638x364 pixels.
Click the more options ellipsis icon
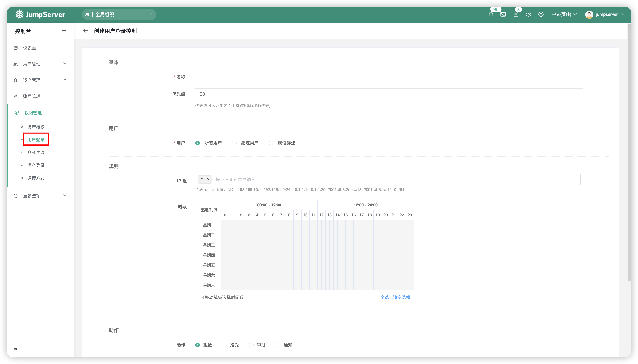click(15, 196)
